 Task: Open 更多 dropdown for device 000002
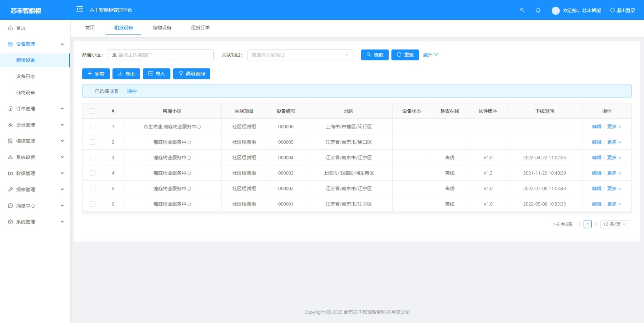pos(614,188)
